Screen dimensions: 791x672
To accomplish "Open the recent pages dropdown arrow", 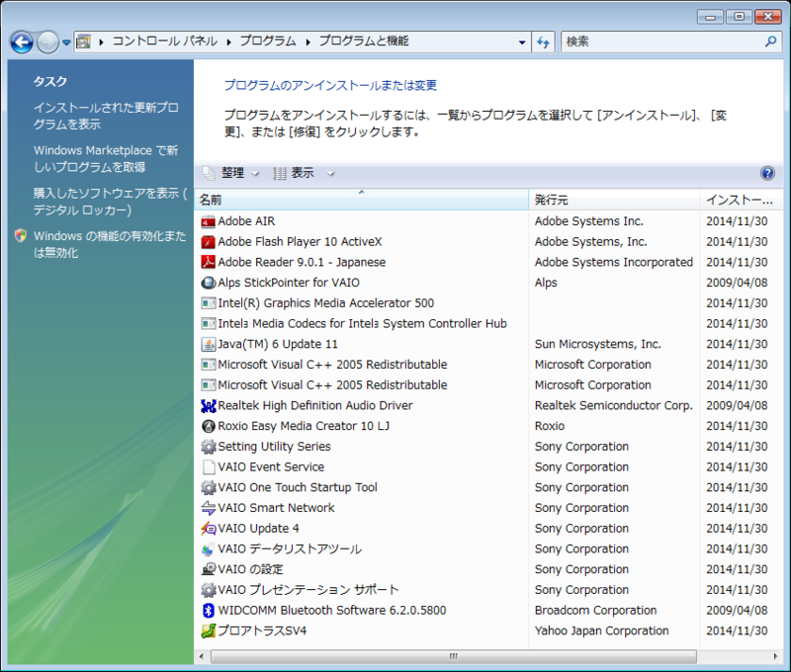I will pyautogui.click(x=66, y=42).
